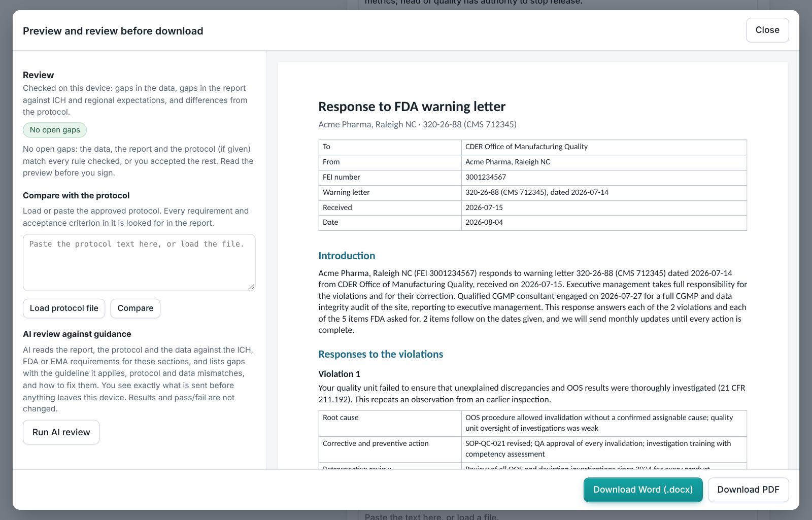Close the preview dialog

[767, 30]
